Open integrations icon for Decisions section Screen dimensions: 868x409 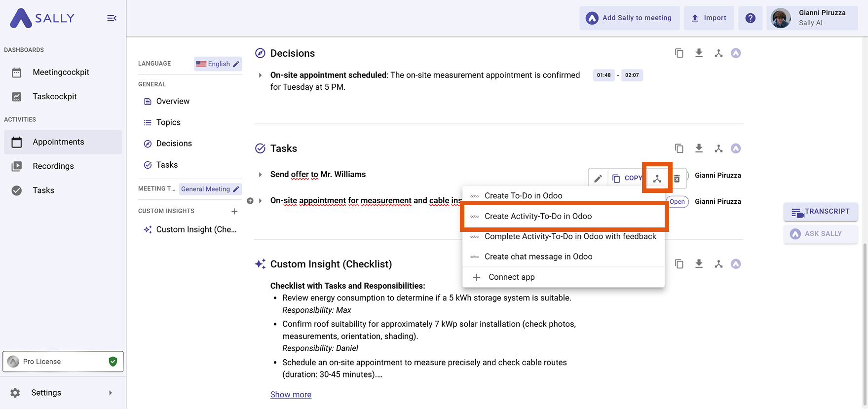point(718,53)
